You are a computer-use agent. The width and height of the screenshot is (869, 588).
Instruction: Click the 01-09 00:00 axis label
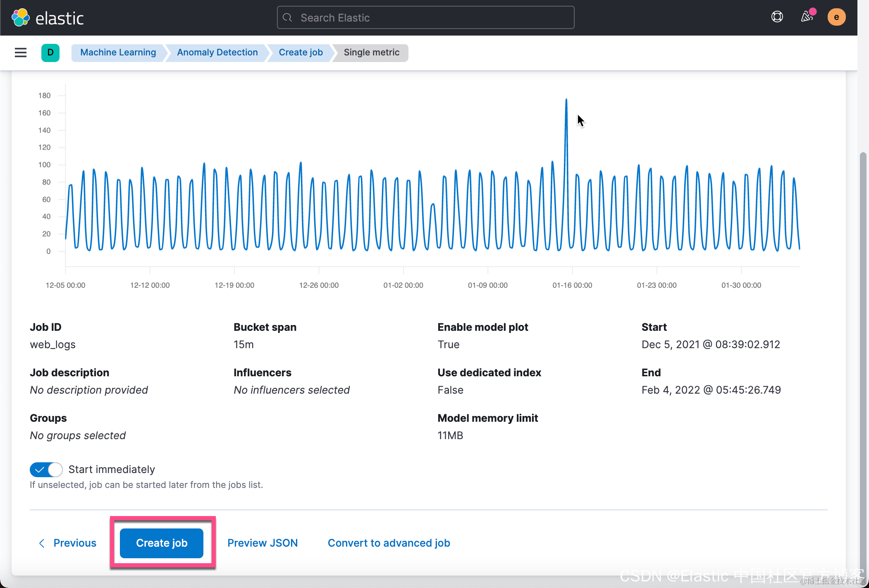[x=488, y=285]
